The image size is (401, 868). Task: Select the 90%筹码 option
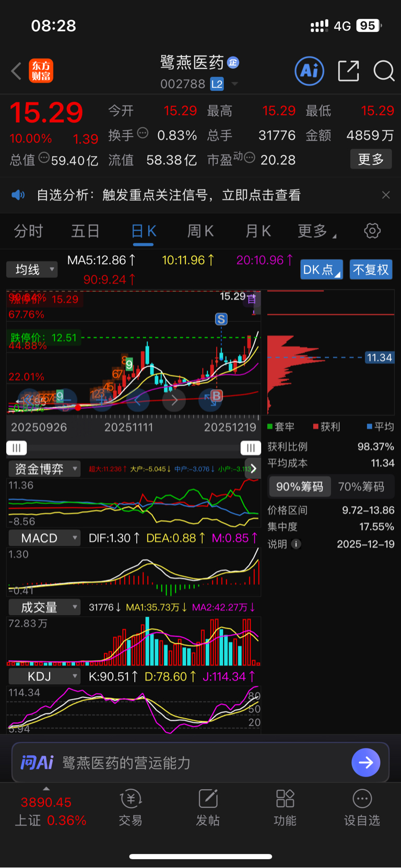pos(300,486)
